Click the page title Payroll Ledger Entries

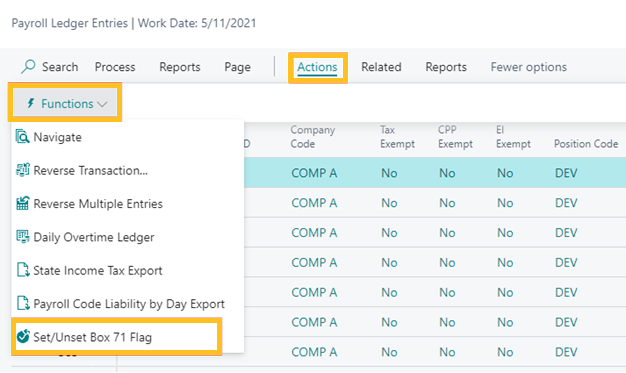(69, 23)
